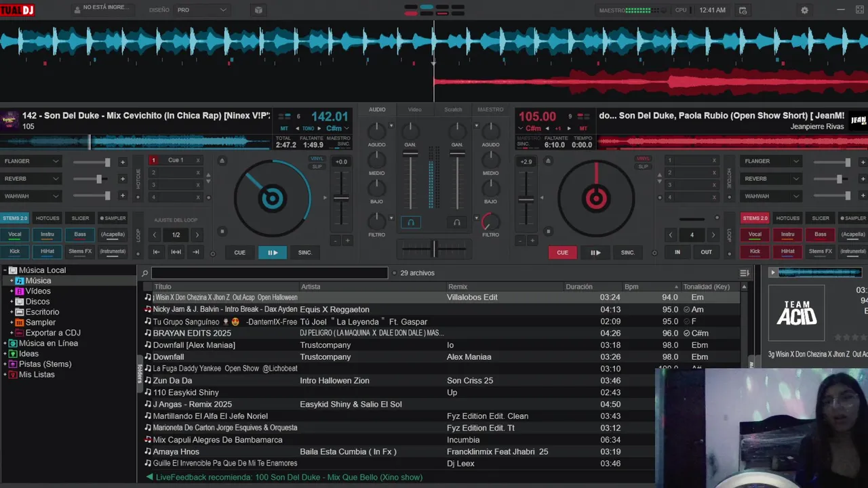
Task: Enable headphone cue on the right channel
Action: tap(457, 222)
